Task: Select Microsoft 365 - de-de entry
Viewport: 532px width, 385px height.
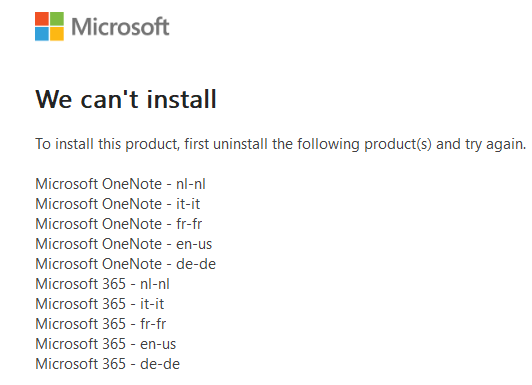Action: point(108,364)
